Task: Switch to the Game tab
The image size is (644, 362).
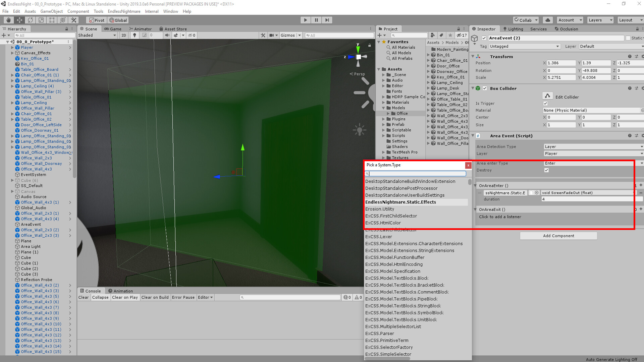Action: [113, 29]
